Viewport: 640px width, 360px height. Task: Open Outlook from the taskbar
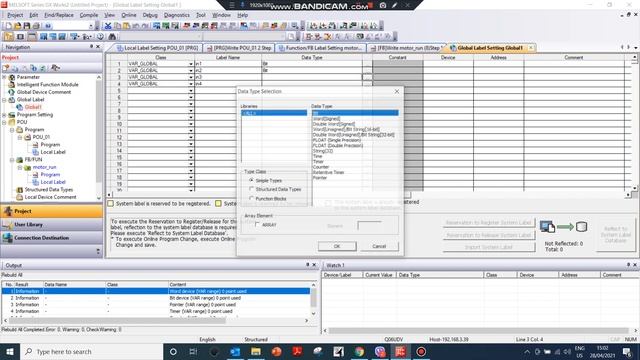point(235,351)
